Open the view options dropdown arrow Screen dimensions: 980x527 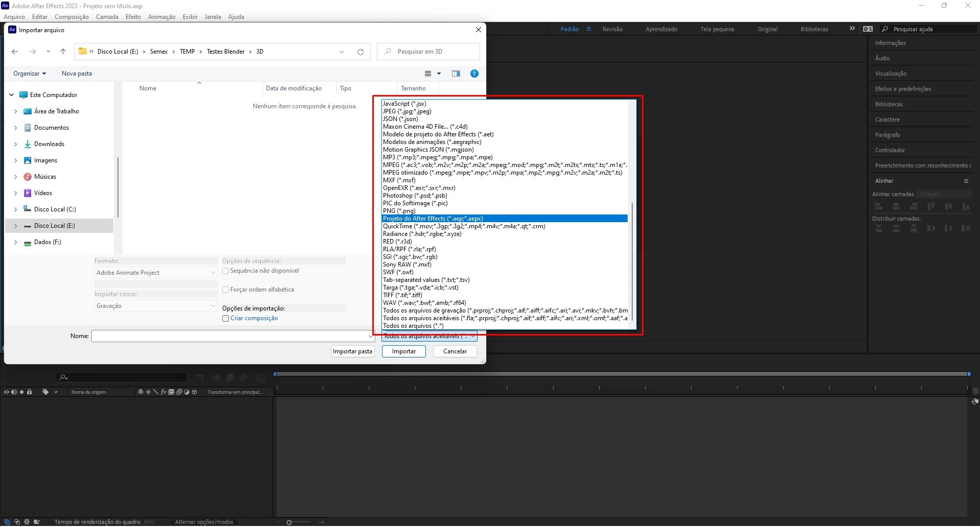[439, 74]
